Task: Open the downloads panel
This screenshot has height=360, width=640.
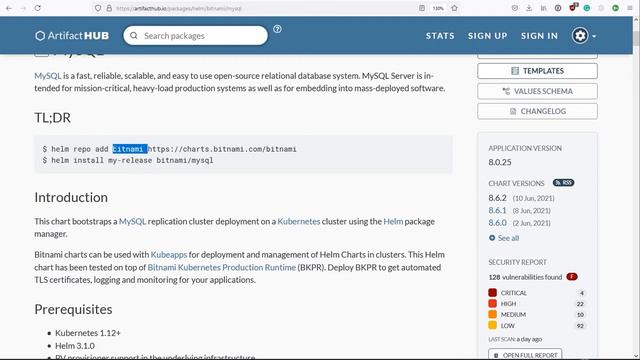Action: [x=529, y=8]
